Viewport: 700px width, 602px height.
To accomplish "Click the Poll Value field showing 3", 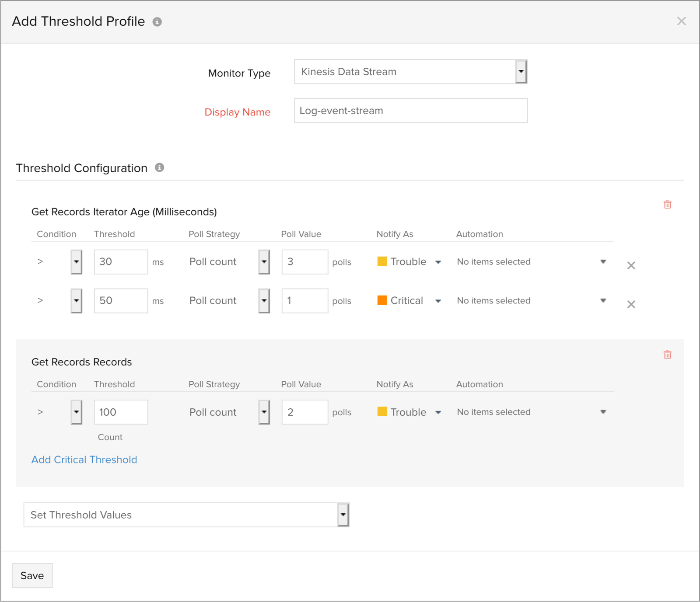I will point(304,262).
